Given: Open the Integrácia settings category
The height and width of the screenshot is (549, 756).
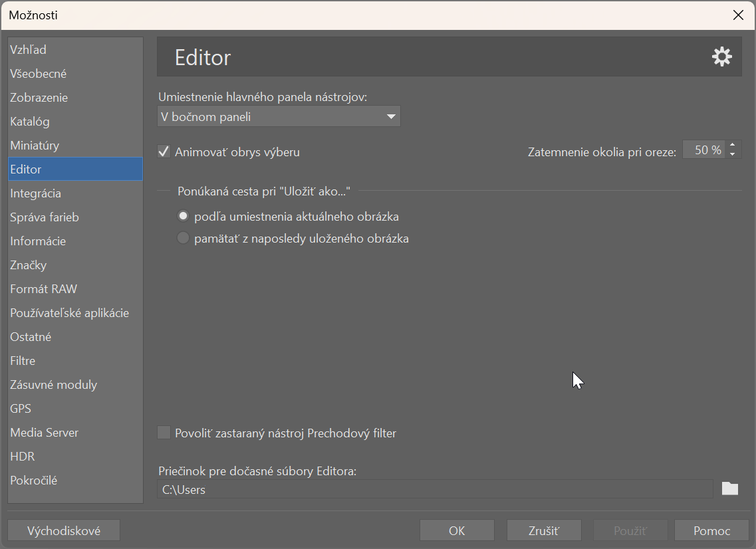Looking at the screenshot, I should point(75,193).
